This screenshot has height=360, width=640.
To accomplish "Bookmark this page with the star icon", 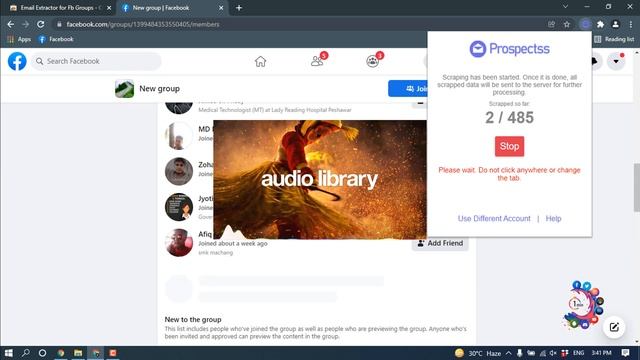I will click(x=567, y=24).
